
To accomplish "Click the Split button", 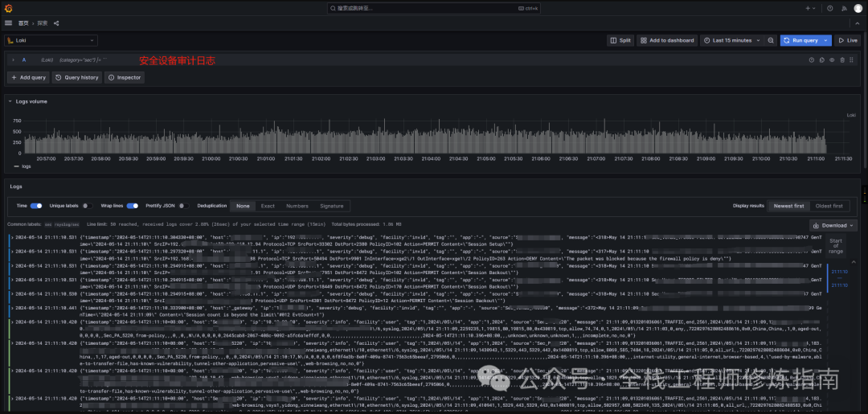I will pos(620,40).
